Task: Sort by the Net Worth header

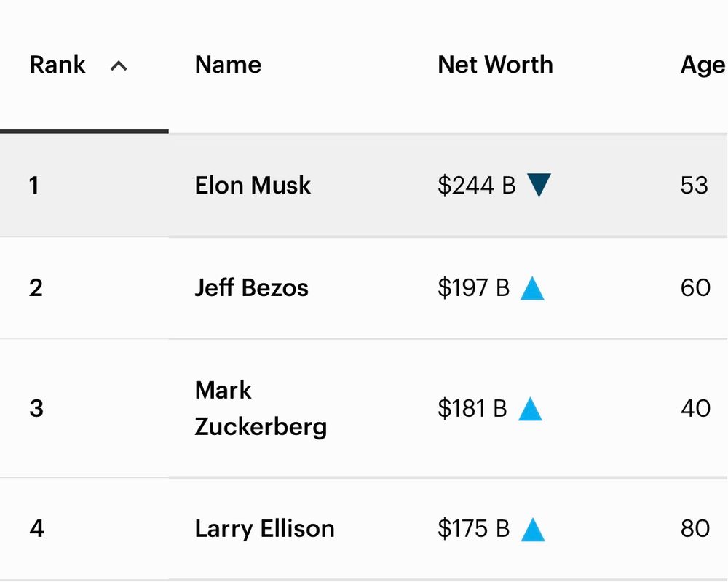Action: pyautogui.click(x=495, y=65)
